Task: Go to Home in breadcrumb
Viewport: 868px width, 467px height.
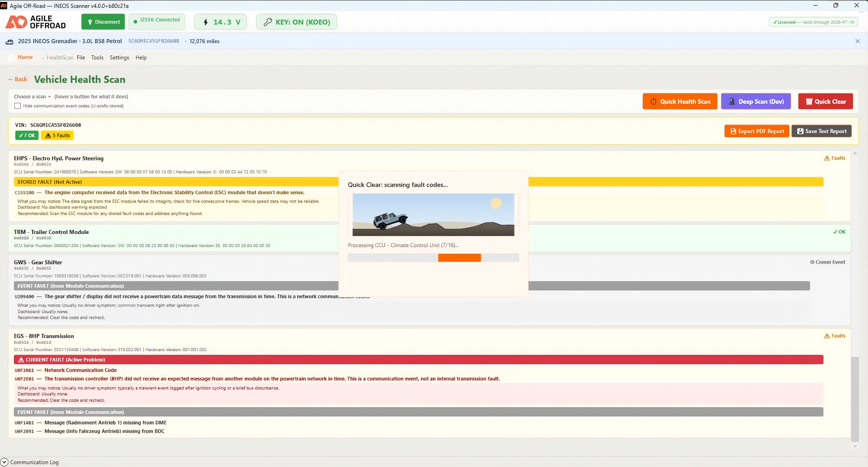Action: pos(25,57)
